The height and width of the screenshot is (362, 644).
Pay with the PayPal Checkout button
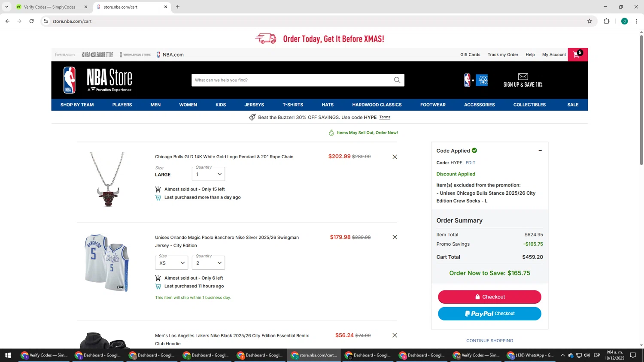click(489, 314)
